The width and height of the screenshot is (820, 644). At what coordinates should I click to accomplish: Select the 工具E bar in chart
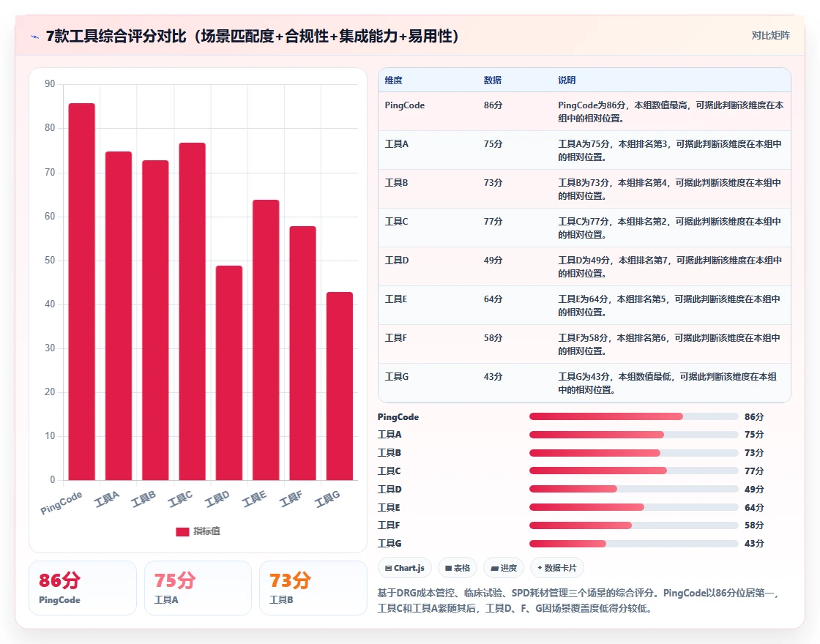point(266,340)
